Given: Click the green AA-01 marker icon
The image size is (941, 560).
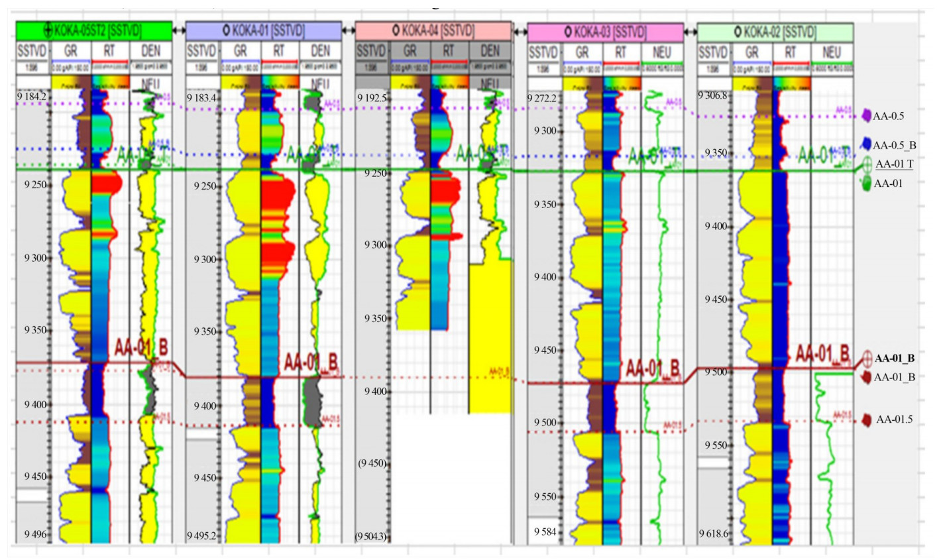Looking at the screenshot, I should coord(865,183).
